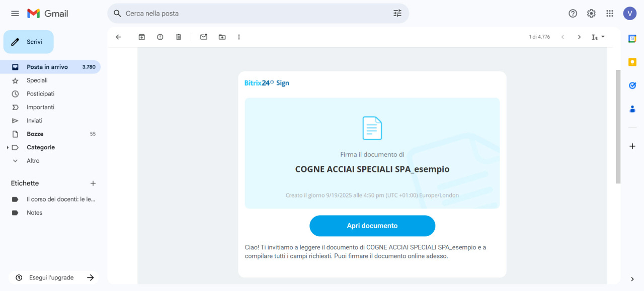The width and height of the screenshot is (644, 291).
Task: Delete email with trash icon
Action: pos(179,37)
